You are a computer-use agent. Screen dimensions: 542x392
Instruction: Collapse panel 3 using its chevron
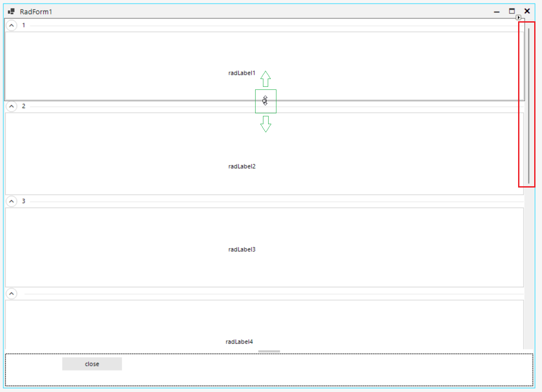[x=12, y=201]
